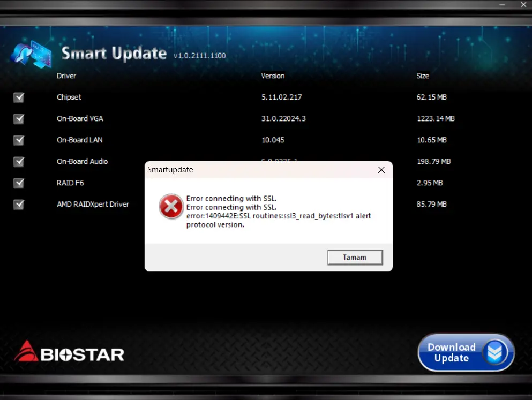Click version 10.045
Image resolution: width=532 pixels, height=400 pixels.
[x=273, y=140]
